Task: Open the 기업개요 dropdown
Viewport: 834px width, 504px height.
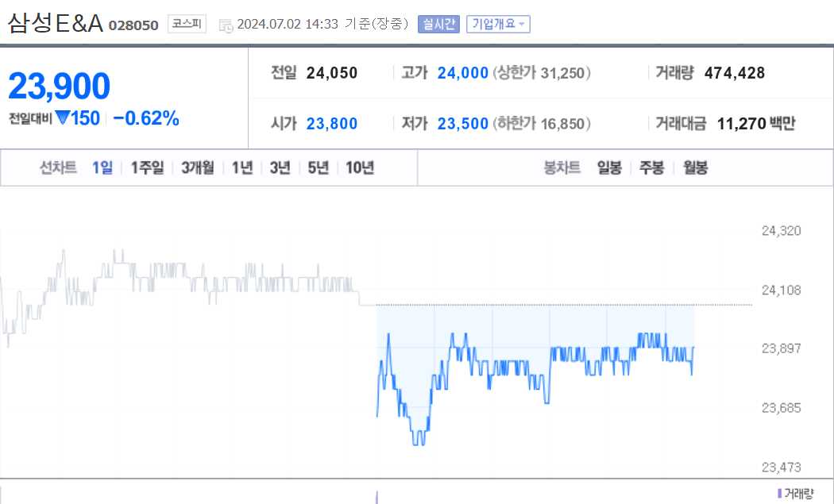Action: 498,24
